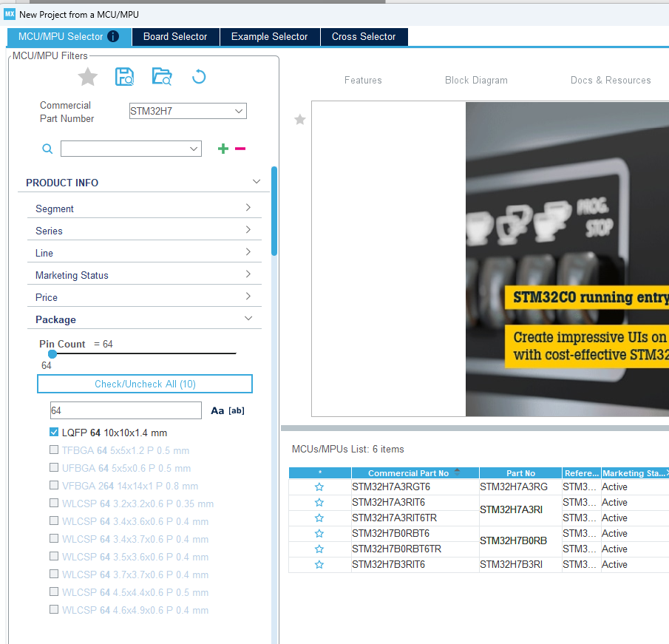Viewport: 669px width, 644px height.
Task: Check UFBGA 64 5x5x0.6 package
Action: [54, 467]
